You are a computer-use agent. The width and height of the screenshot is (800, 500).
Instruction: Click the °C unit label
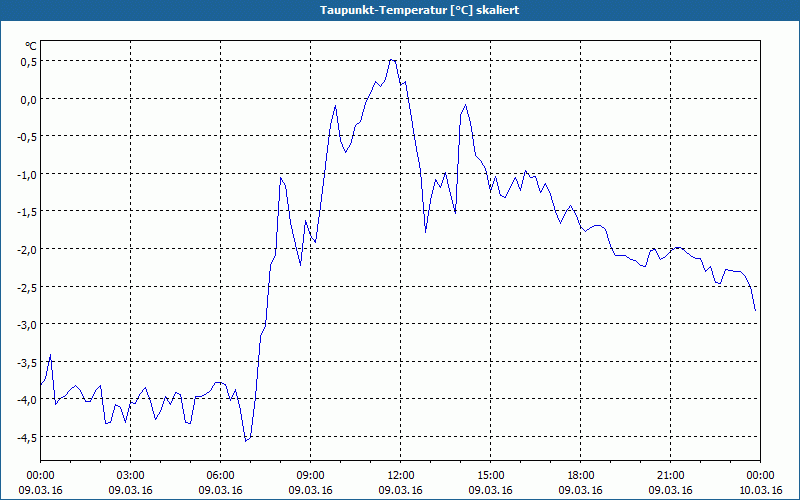coord(31,46)
